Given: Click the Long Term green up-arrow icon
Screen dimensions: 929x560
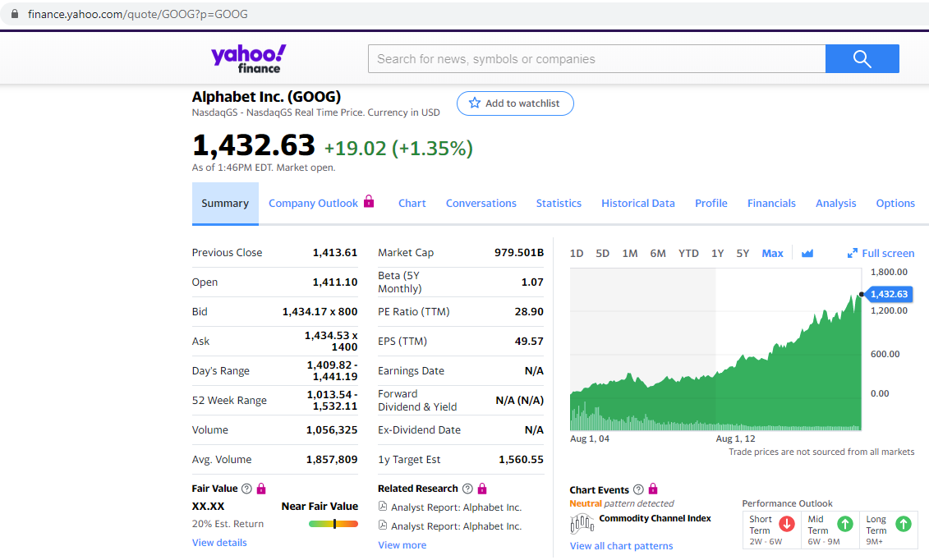Looking at the screenshot, I should point(903,524).
